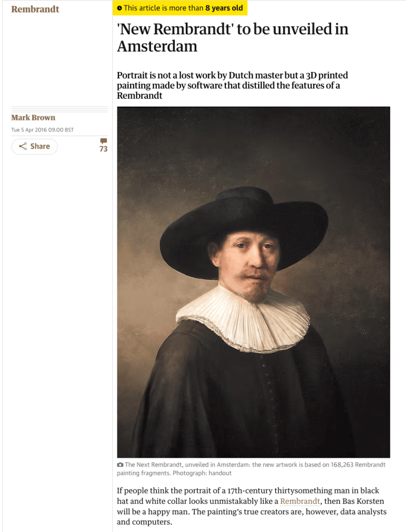This screenshot has height=532, width=406.
Task: Click the camera icon beside the caption
Action: click(x=120, y=464)
